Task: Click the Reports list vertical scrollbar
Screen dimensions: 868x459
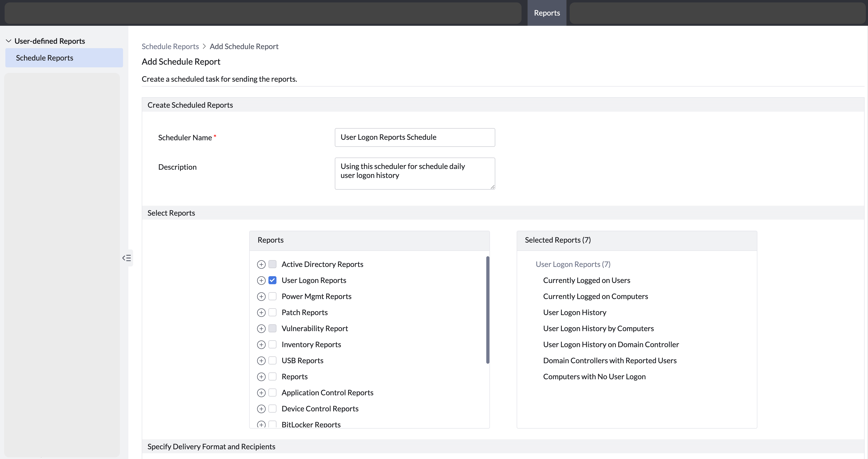Action: point(487,310)
